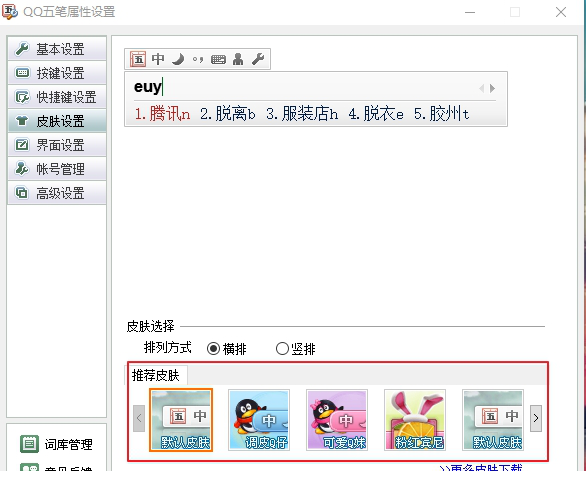The height and width of the screenshot is (489, 586).
Task: Open 词库管理
Action: point(68,444)
